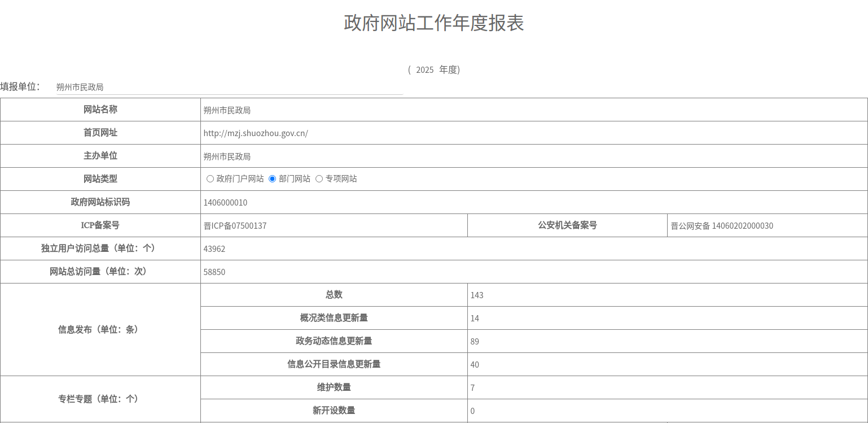
Task: Click the 信息发布 总数 field showing 143
Action: (666, 295)
